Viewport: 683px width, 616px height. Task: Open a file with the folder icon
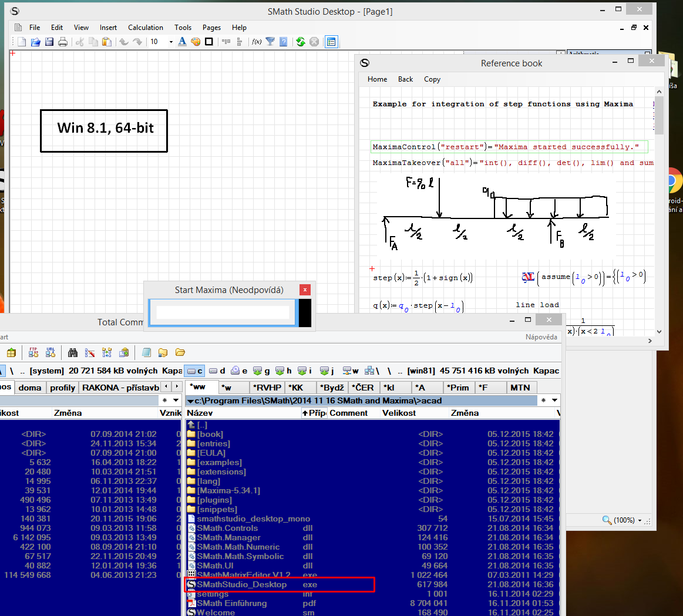pyautogui.click(x=35, y=42)
